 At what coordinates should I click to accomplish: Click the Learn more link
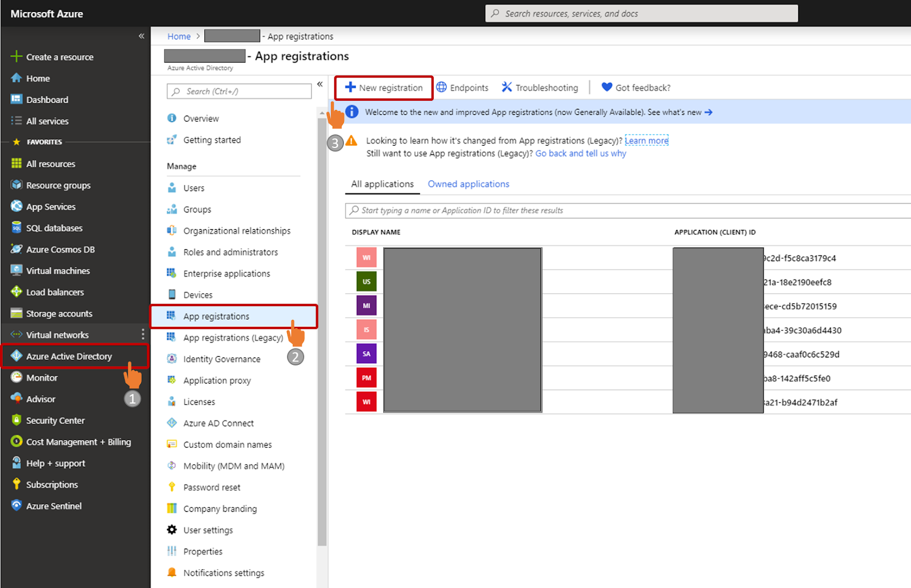coord(646,141)
